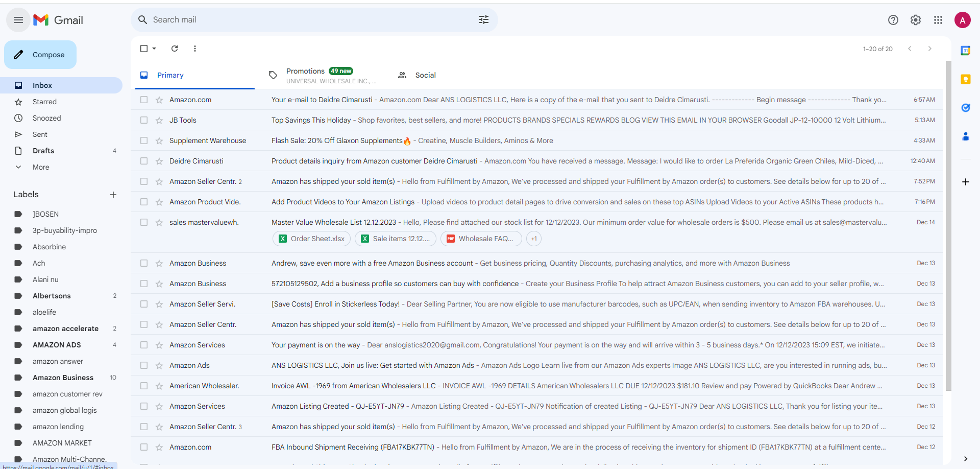Switch to the Social tab

(x=452, y=75)
